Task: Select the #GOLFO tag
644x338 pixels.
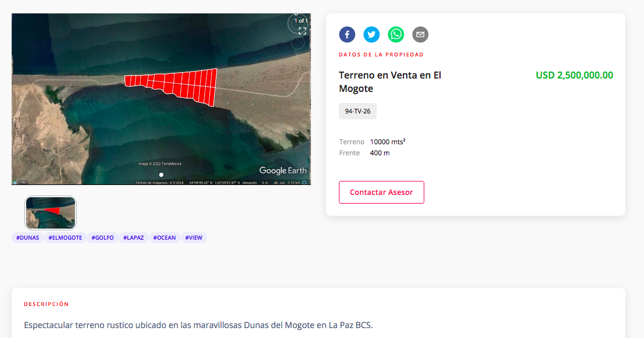Action: pyautogui.click(x=103, y=238)
